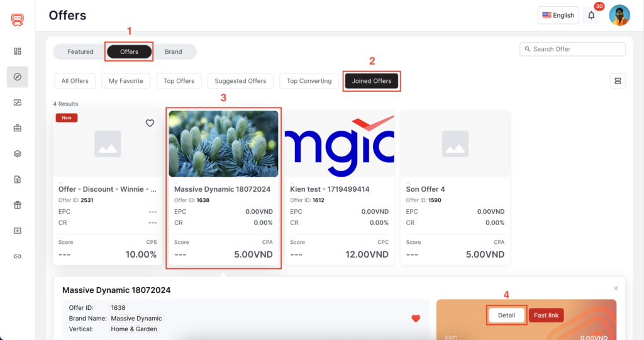Unfavorite Massive Dynamic with red heart
644x340 pixels.
(416, 318)
